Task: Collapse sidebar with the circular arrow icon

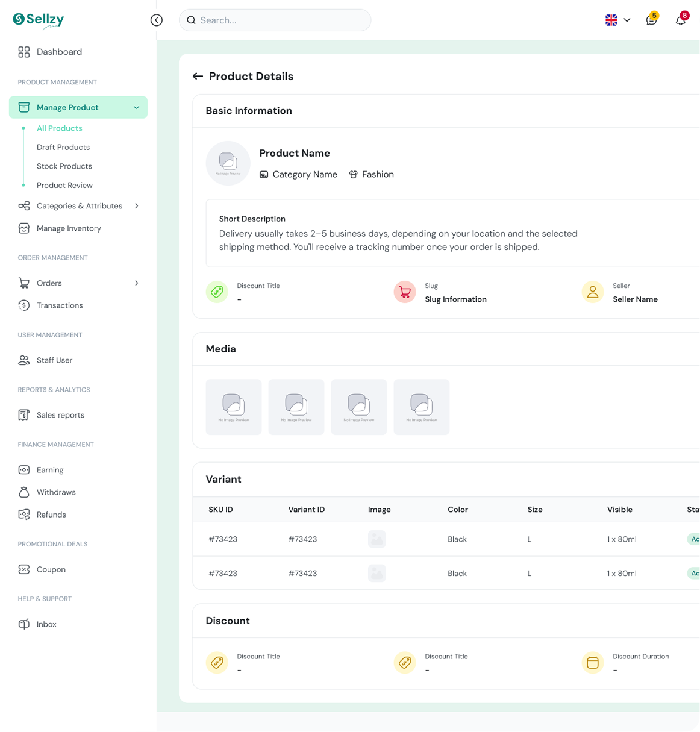Action: (157, 20)
